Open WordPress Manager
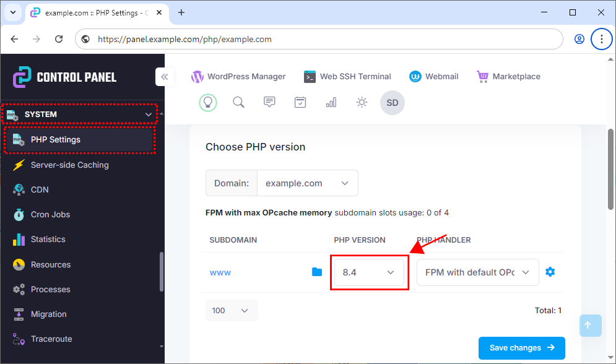Screen dimensions: 616x364 click(238, 77)
